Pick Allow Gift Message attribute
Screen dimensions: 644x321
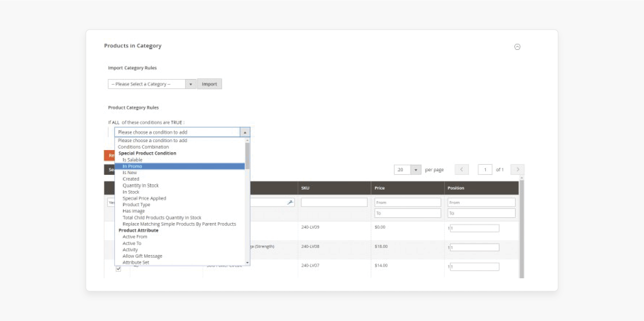click(x=142, y=256)
